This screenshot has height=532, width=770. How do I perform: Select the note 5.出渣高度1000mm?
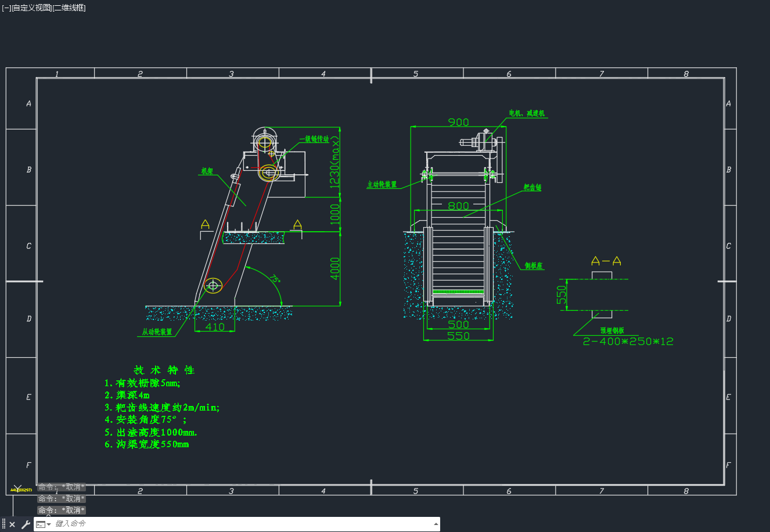pyautogui.click(x=151, y=432)
